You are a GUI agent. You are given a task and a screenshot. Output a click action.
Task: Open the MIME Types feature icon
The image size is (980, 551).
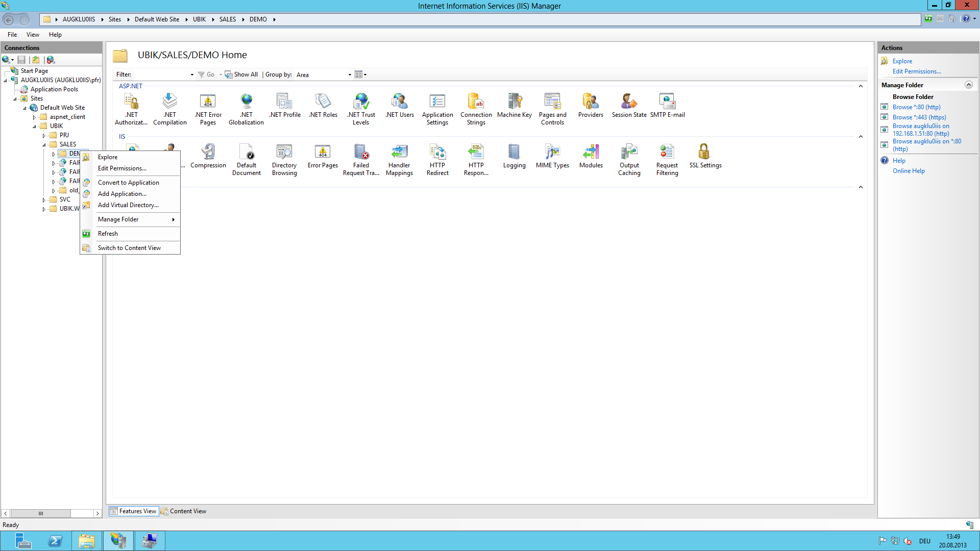(x=552, y=153)
